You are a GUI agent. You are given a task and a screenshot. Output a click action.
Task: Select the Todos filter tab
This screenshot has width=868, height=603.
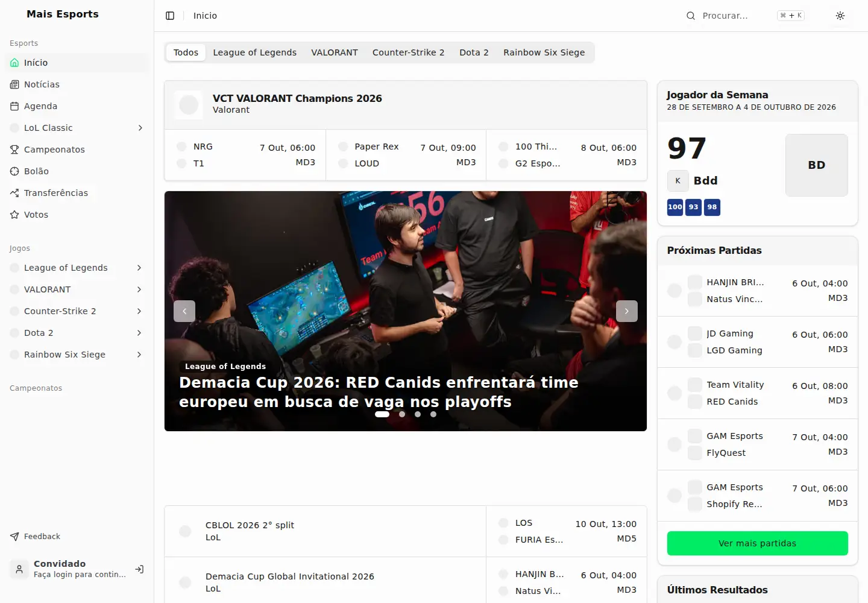click(186, 52)
